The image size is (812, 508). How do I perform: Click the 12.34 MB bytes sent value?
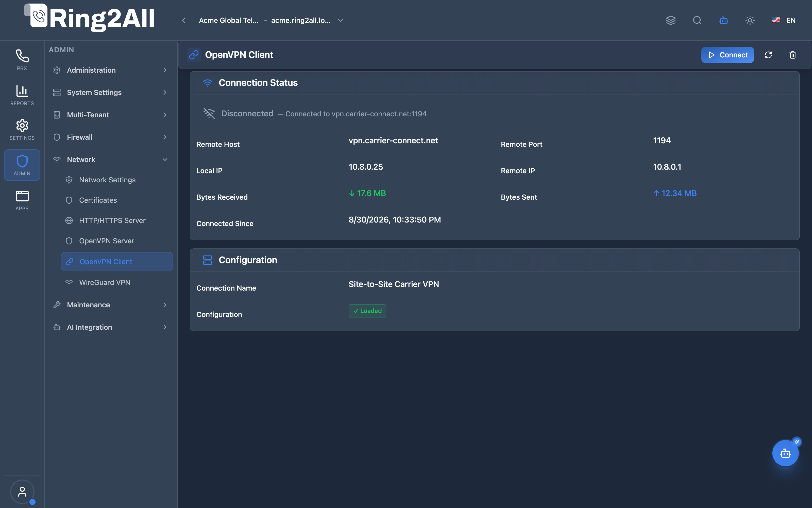click(675, 193)
